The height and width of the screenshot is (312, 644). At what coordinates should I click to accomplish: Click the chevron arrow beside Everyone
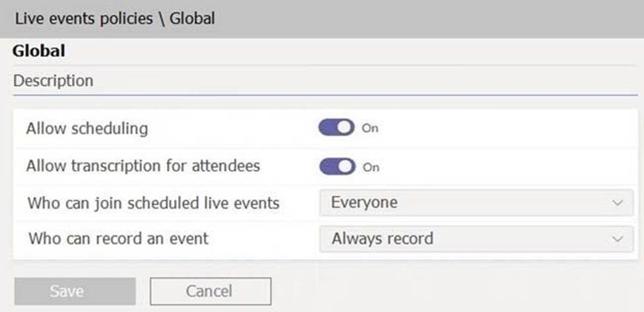[618, 203]
